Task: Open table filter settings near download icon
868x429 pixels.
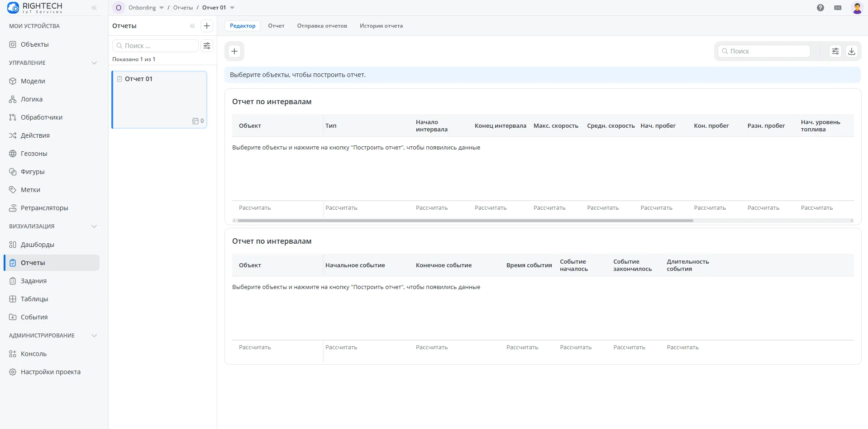Action: tap(835, 51)
